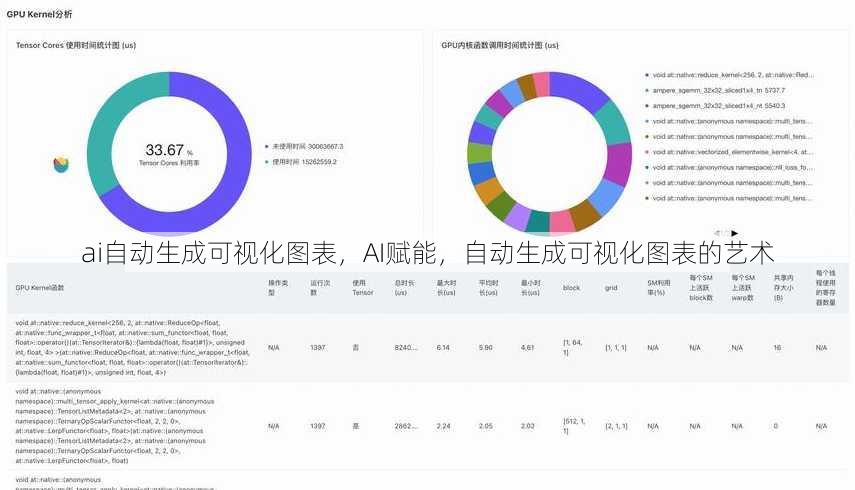Click the [1, 64, 1] block cell
Screen dimensions: 855x490
point(573,348)
